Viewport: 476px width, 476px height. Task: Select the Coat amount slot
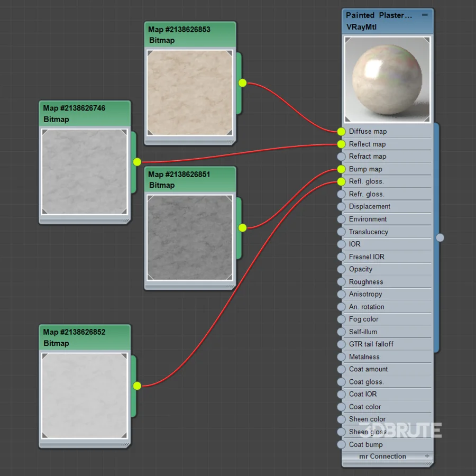pos(368,369)
